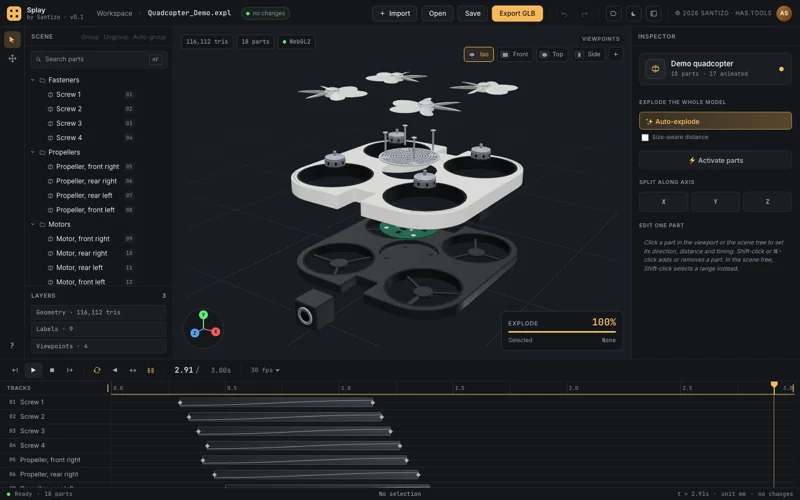
Task: Select the Screw 4 track row
Action: click(56, 445)
